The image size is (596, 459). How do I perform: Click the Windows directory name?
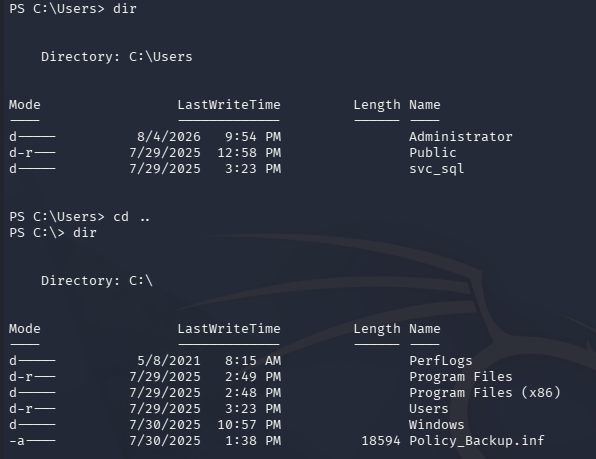click(x=436, y=425)
